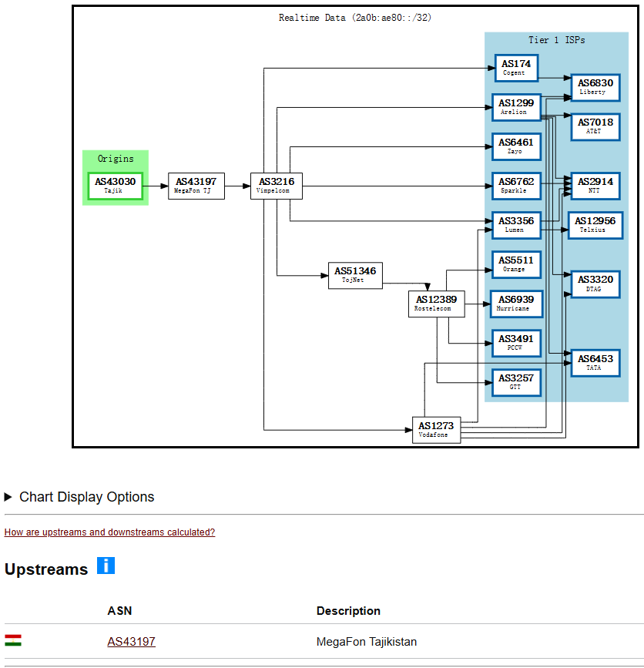Click the AS3320 DTAG node
Screen dimensions: 644x668
point(595,284)
